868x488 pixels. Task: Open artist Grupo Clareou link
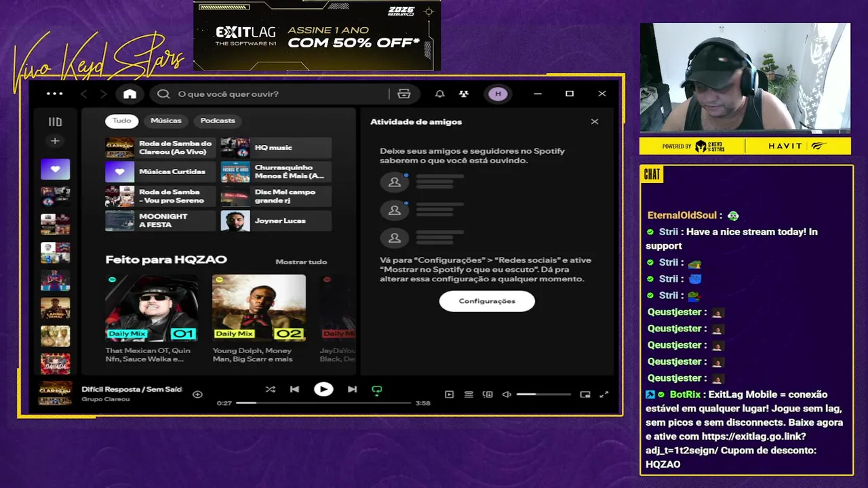[106, 399]
